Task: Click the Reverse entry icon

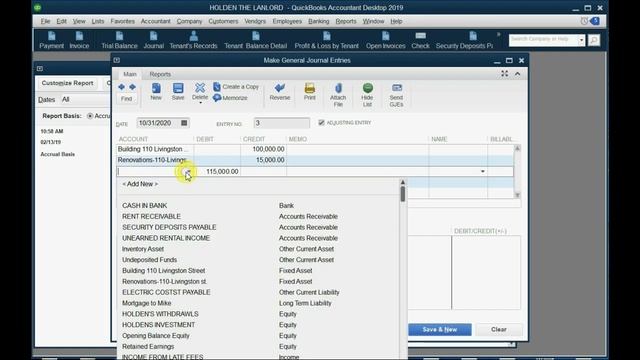Action: pyautogui.click(x=280, y=91)
